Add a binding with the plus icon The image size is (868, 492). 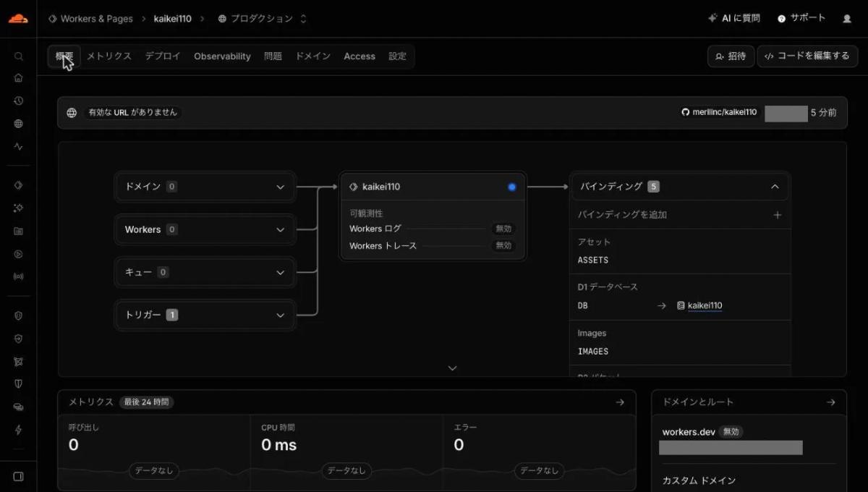click(x=778, y=215)
